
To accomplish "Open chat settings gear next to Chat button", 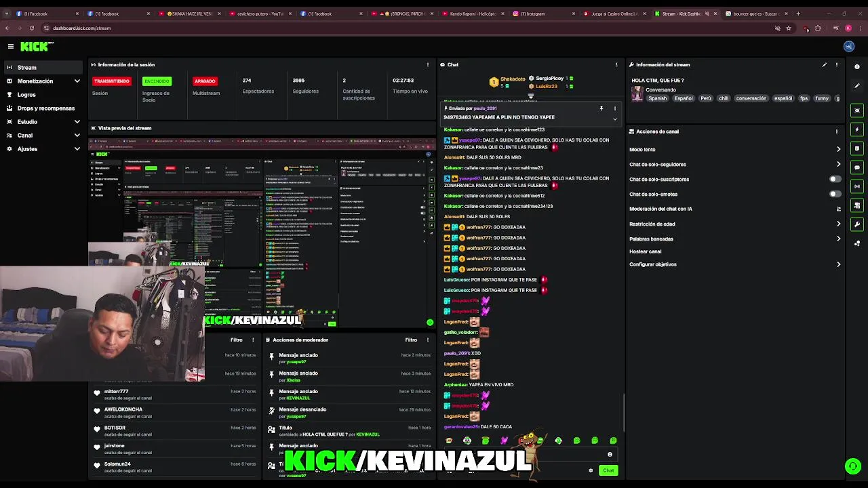I will 591,470.
